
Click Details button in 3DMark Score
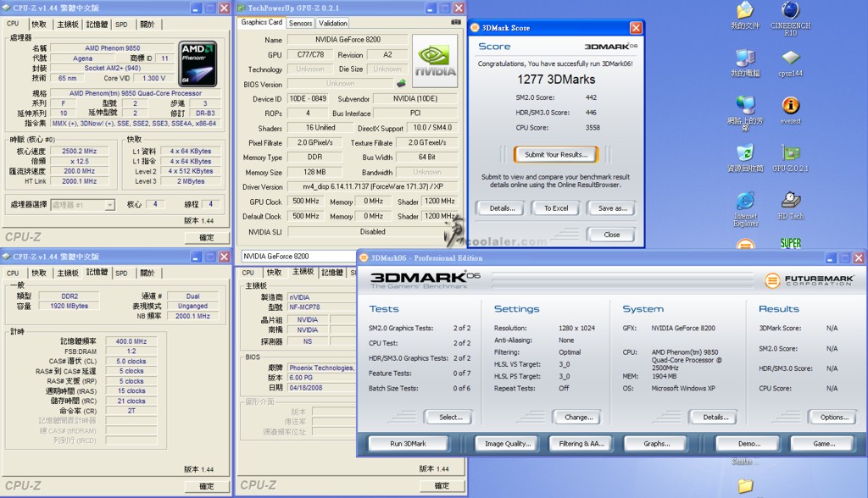pos(502,208)
